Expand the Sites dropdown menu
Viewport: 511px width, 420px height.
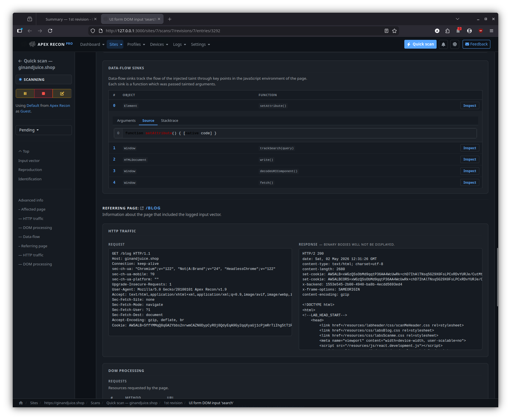tap(116, 44)
